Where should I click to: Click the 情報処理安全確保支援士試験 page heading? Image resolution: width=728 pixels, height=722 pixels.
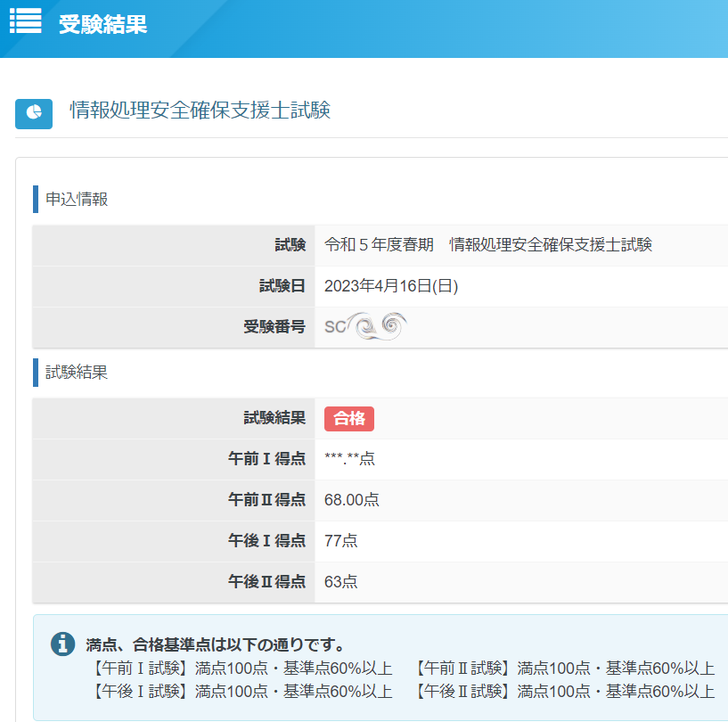point(200,110)
